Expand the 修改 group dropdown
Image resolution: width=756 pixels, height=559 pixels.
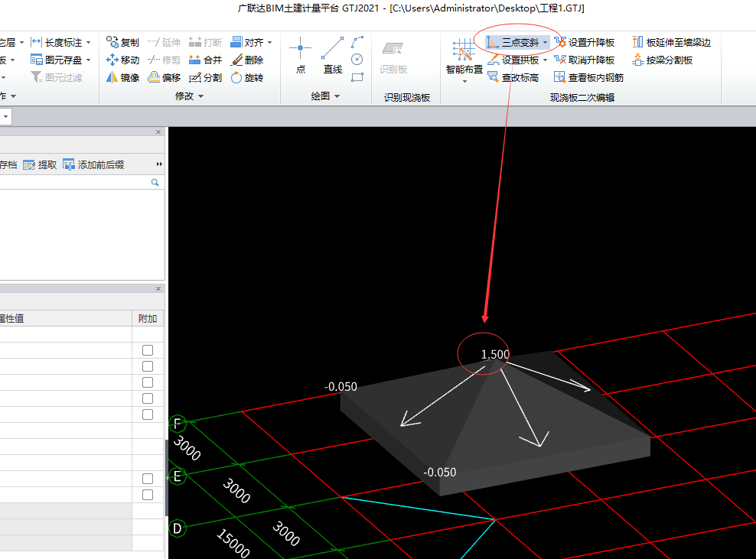189,96
